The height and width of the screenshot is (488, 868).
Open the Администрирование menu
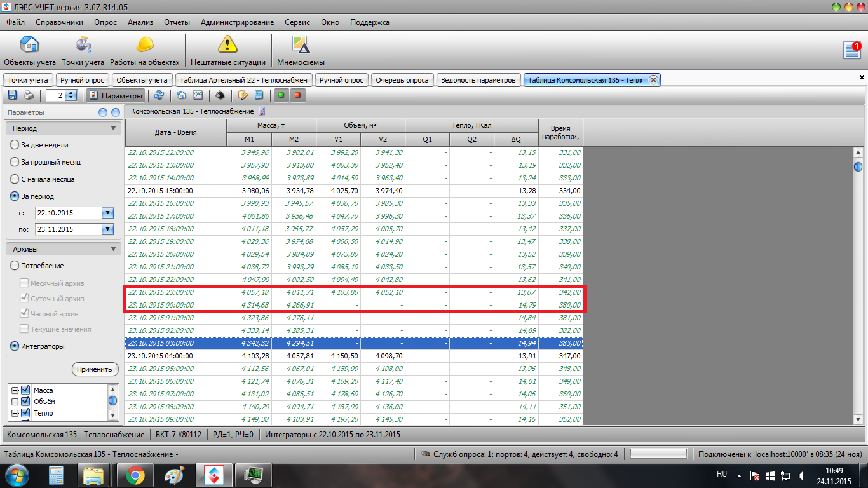click(x=237, y=22)
